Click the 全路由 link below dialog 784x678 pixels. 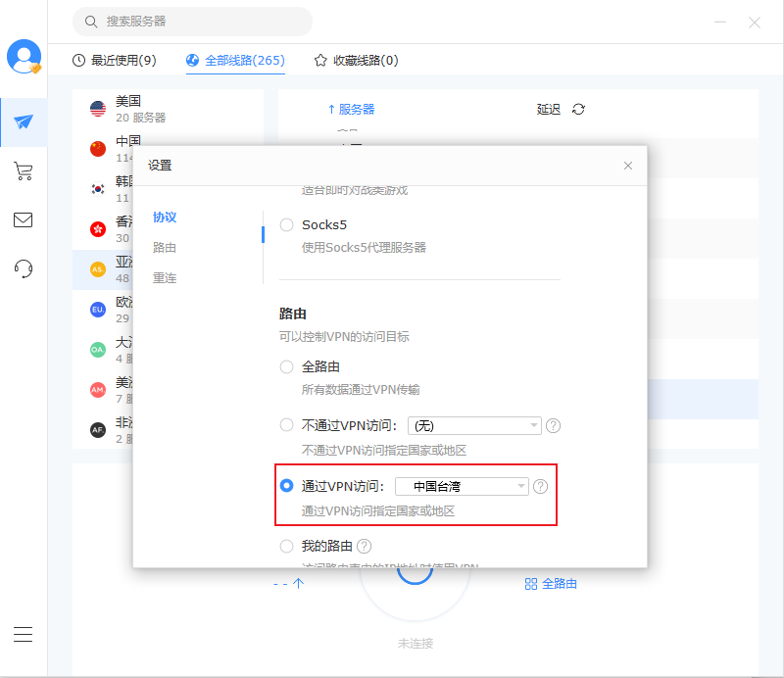click(x=560, y=584)
